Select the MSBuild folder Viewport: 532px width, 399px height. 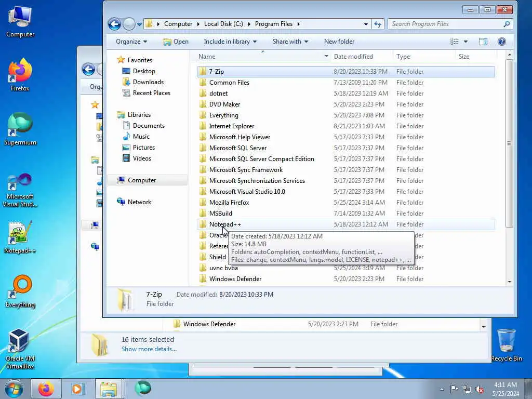click(220, 214)
